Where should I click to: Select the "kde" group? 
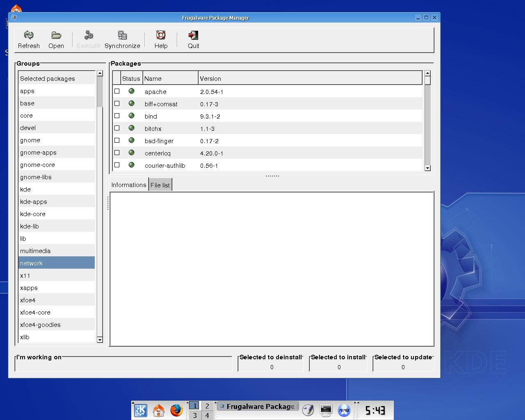click(x=57, y=189)
